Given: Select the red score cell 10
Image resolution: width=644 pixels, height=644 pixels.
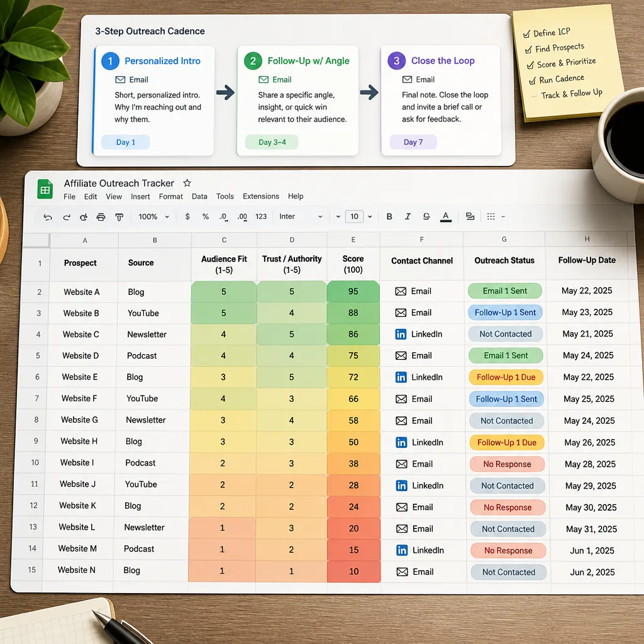Looking at the screenshot, I should pyautogui.click(x=353, y=571).
